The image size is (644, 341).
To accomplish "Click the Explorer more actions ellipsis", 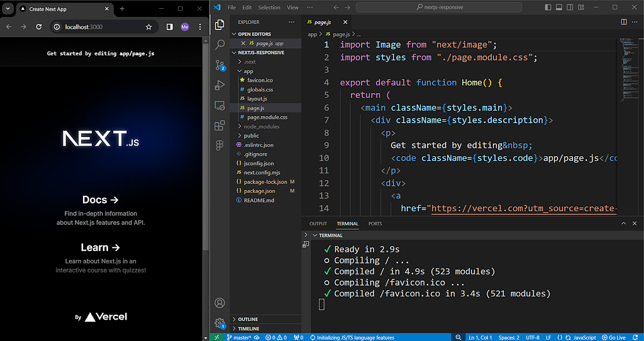I will click(291, 22).
